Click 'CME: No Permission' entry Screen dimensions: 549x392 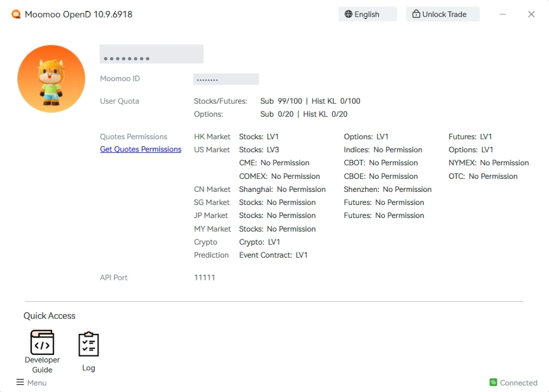click(274, 163)
